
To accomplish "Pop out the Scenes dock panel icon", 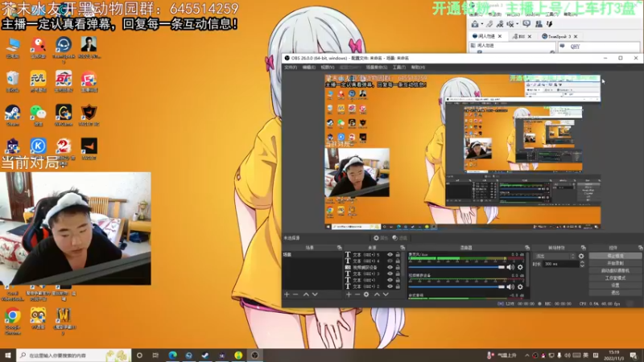I will 339,248.
